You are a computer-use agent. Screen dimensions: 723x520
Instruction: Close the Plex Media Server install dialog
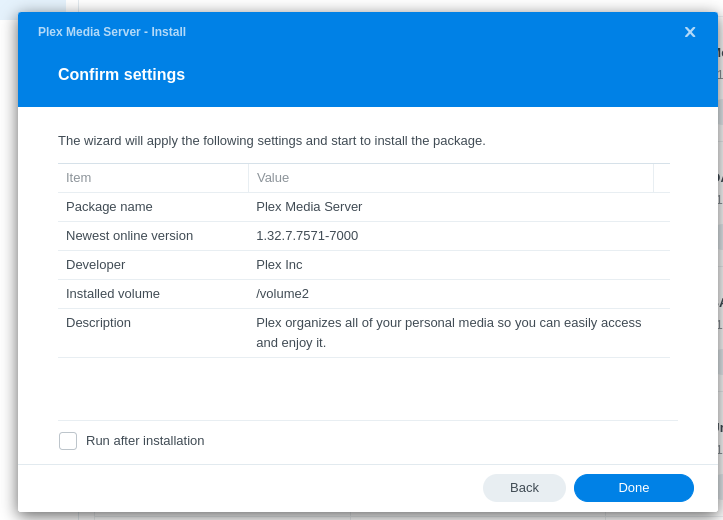[690, 32]
